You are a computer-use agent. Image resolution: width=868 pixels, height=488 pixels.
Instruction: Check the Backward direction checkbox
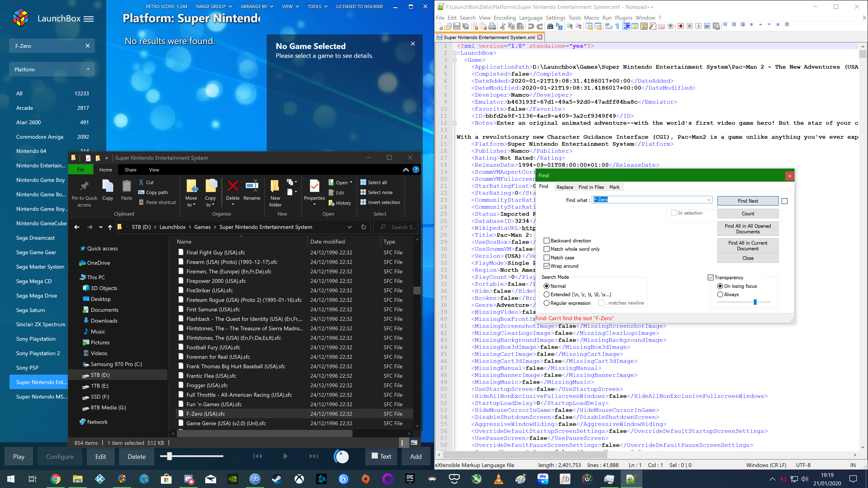[x=547, y=240]
